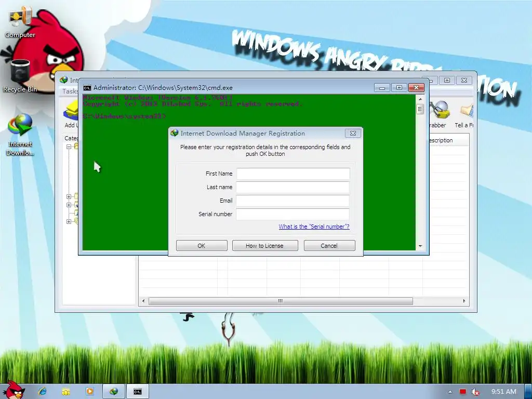Click IDM horizontal scrollbar left arrow
Screen dimensions: 532x399
coord(143,301)
